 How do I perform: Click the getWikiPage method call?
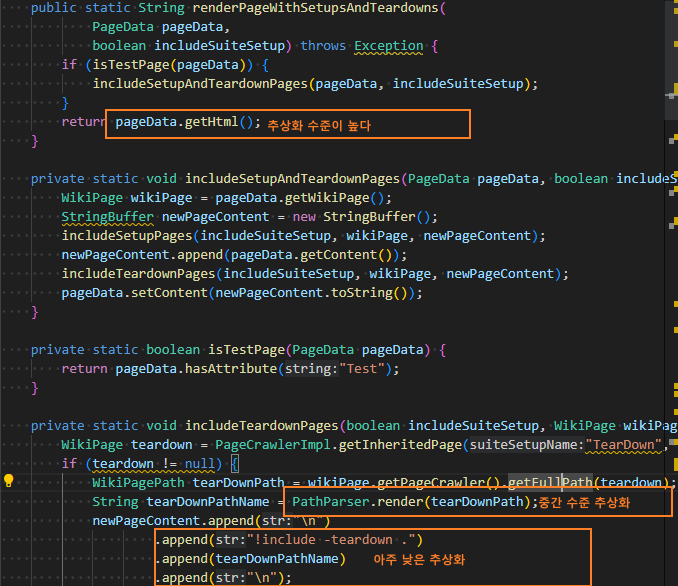(x=327, y=198)
